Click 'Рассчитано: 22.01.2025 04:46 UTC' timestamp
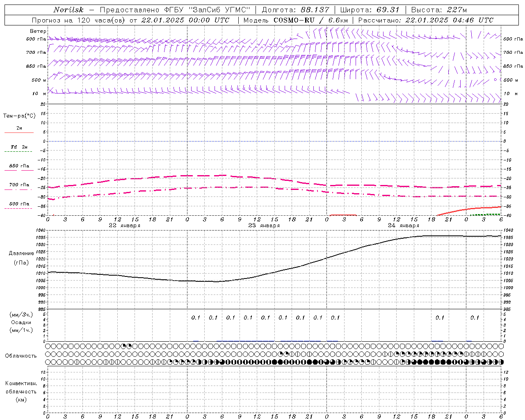This screenshot has width=525, height=420. pos(426,20)
